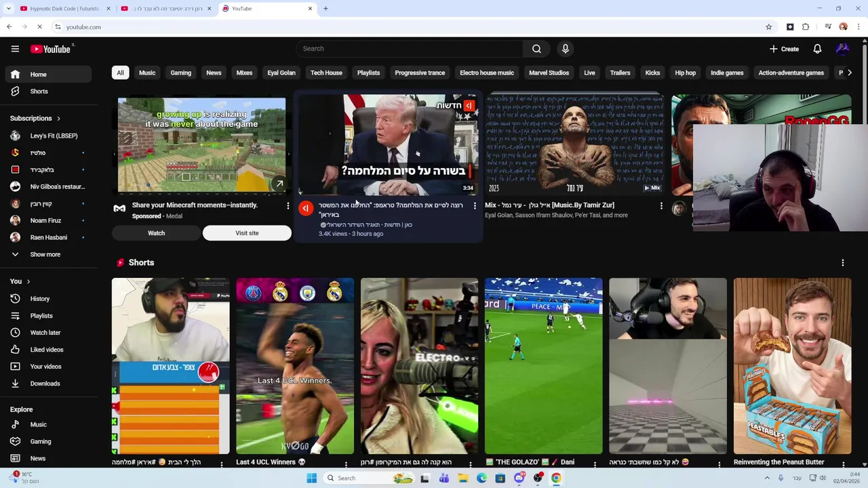Play the Last 4 UCL Winners short
Image resolution: width=868 pixels, height=488 pixels.
pyautogui.click(x=295, y=366)
